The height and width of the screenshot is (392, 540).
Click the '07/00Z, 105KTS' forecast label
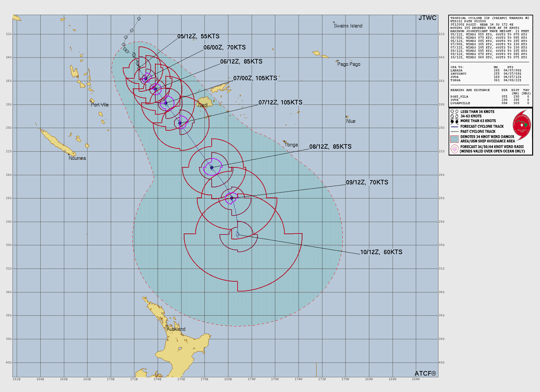point(255,78)
